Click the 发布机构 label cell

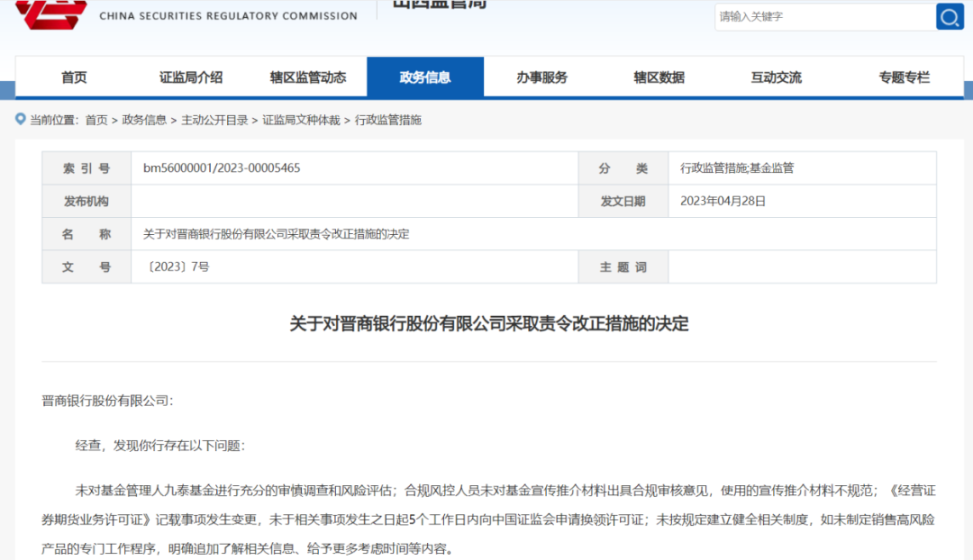tap(86, 201)
